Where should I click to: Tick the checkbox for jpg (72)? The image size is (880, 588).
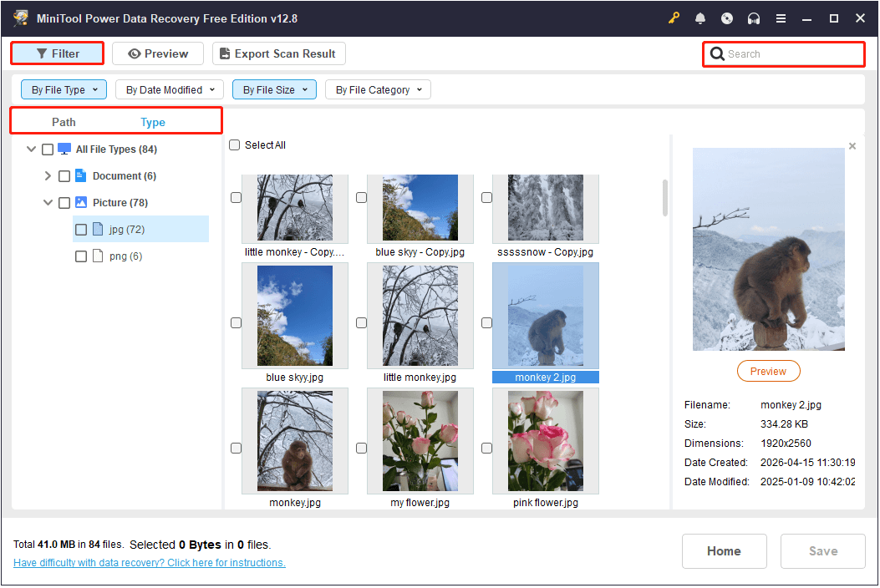click(x=81, y=230)
